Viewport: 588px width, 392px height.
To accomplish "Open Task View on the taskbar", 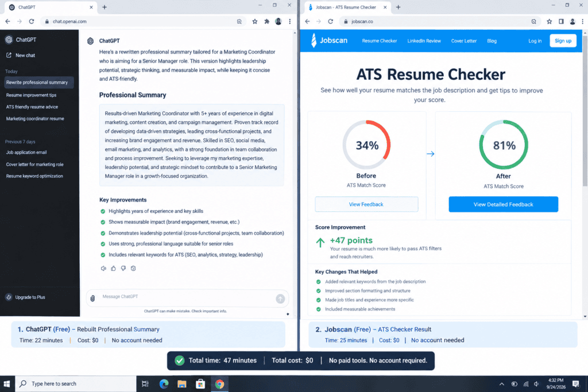I will [x=145, y=384].
